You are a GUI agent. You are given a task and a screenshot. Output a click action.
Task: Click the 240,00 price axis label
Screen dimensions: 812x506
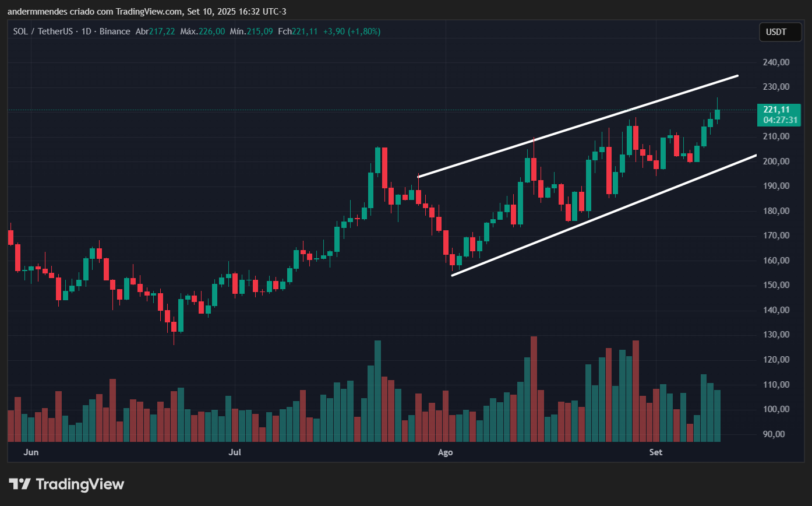tap(775, 62)
